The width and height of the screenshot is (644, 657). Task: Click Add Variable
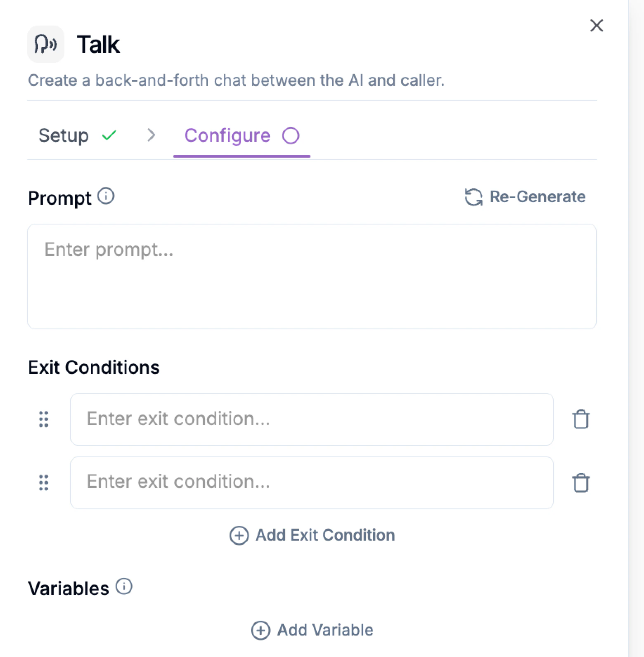[x=324, y=630]
